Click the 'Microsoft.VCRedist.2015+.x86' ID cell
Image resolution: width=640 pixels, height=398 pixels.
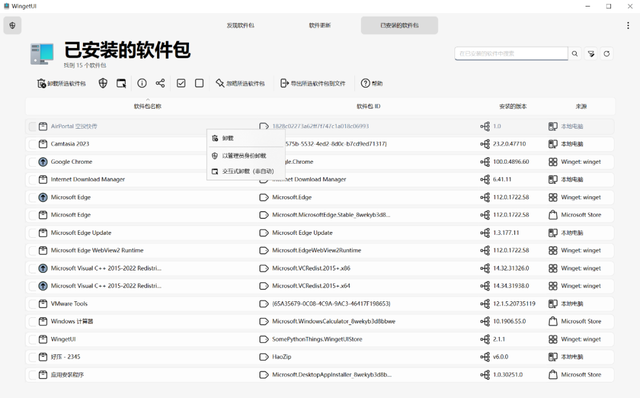(x=311, y=268)
